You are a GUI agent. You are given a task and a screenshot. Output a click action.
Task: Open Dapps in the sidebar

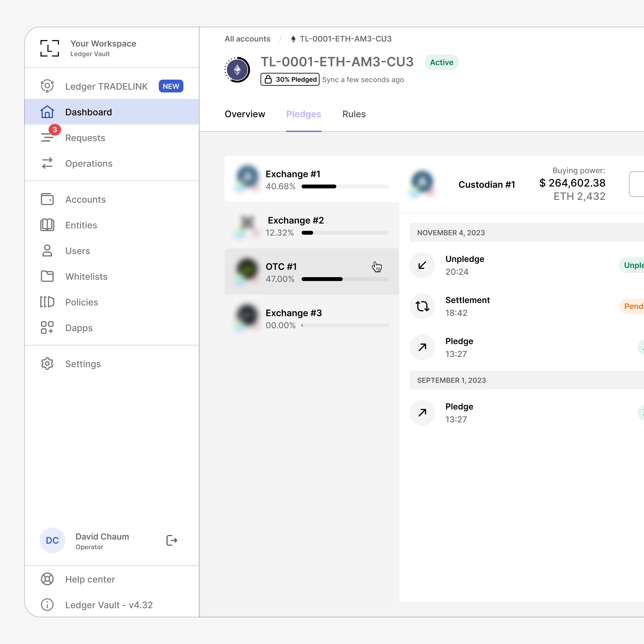[112, 328]
